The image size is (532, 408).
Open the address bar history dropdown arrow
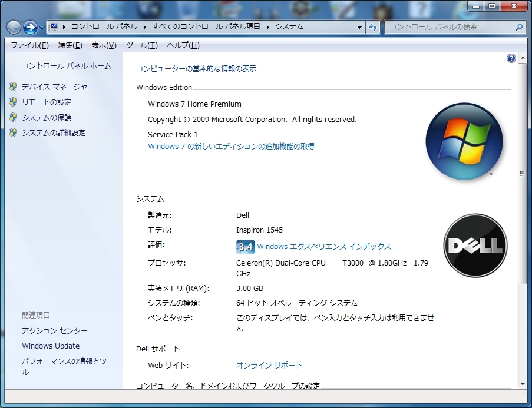[360, 27]
